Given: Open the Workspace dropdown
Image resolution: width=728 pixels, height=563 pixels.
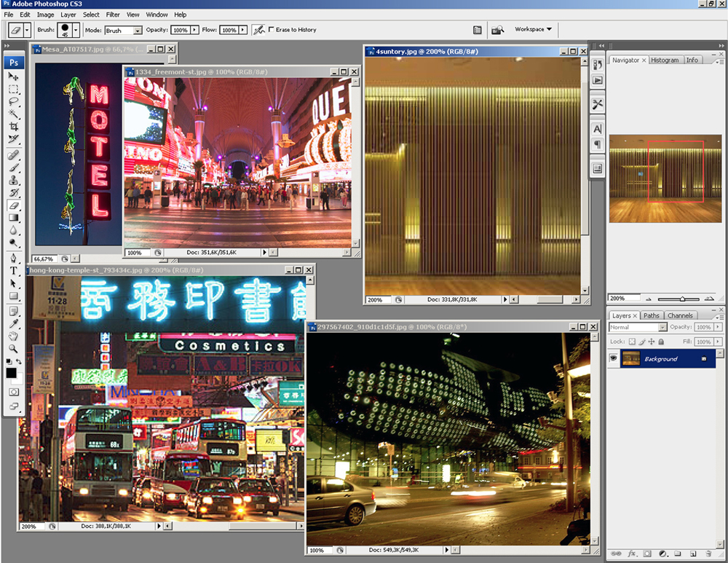Looking at the screenshot, I should click(533, 29).
